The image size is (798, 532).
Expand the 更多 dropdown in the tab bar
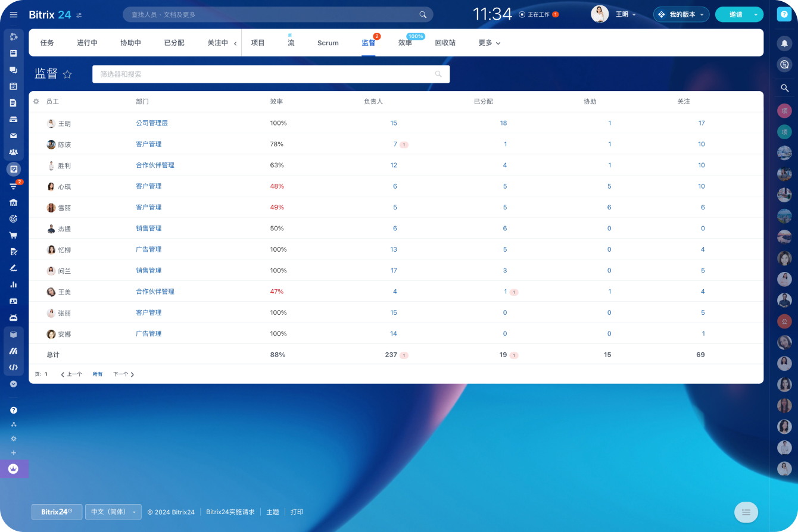pos(489,43)
